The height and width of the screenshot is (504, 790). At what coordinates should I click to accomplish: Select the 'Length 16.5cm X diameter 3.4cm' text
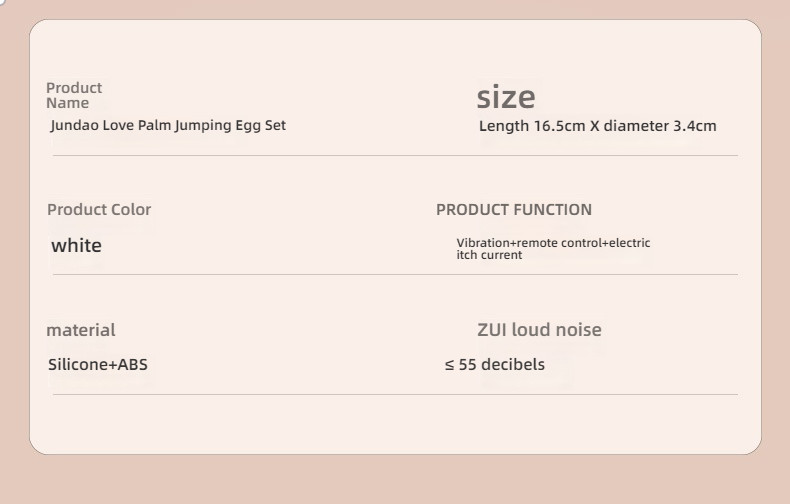(598, 126)
